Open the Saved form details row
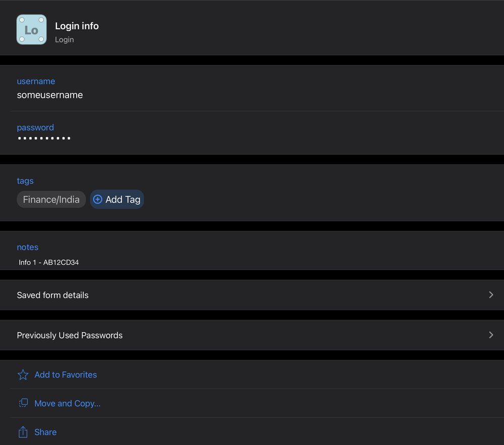This screenshot has height=445, width=504. pyautogui.click(x=52, y=295)
